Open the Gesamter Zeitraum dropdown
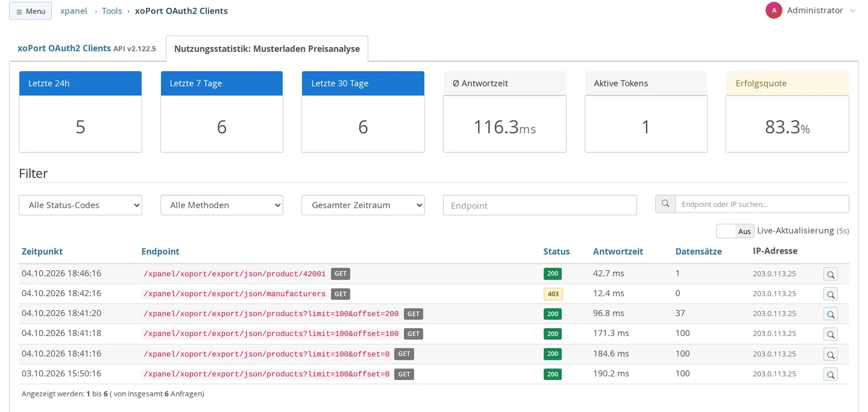The width and height of the screenshot is (868, 412). pyautogui.click(x=363, y=205)
